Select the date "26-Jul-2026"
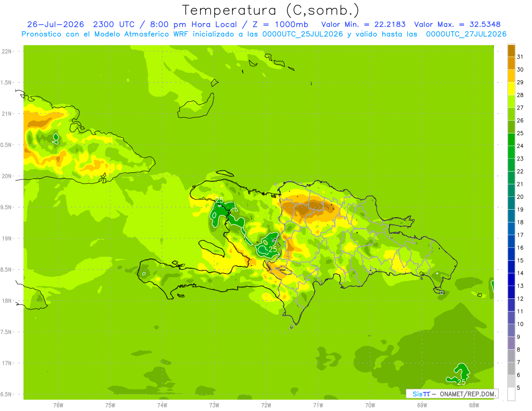The image size is (532, 411). 55,24
